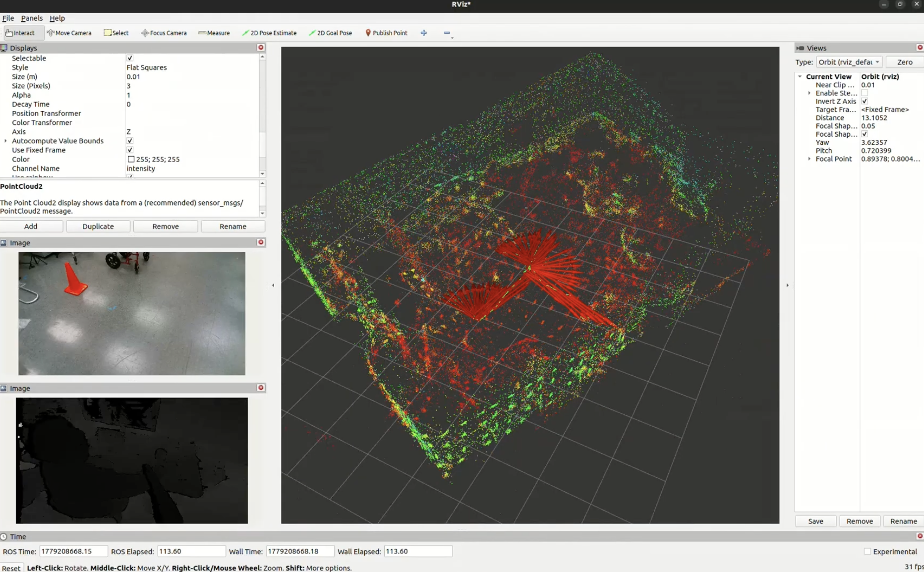Screen dimensions: 924x572
Task: Activate the Publish Point tool
Action: [x=387, y=33]
